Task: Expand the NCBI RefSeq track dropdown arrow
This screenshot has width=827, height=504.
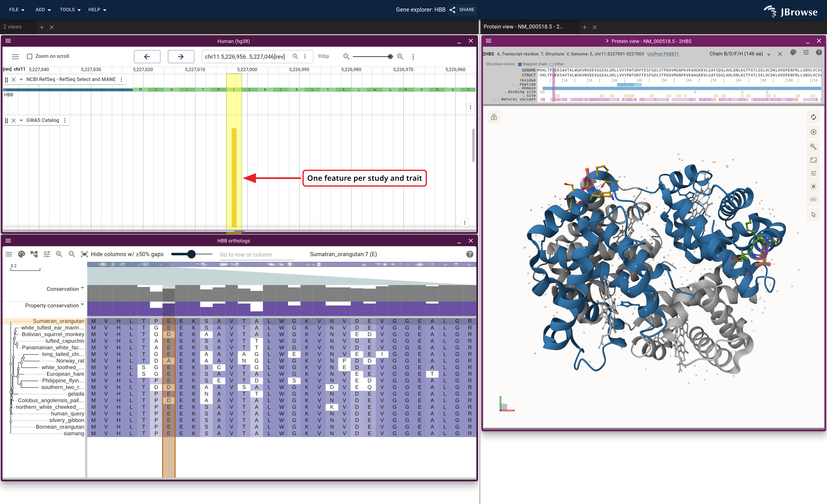Action: point(21,80)
